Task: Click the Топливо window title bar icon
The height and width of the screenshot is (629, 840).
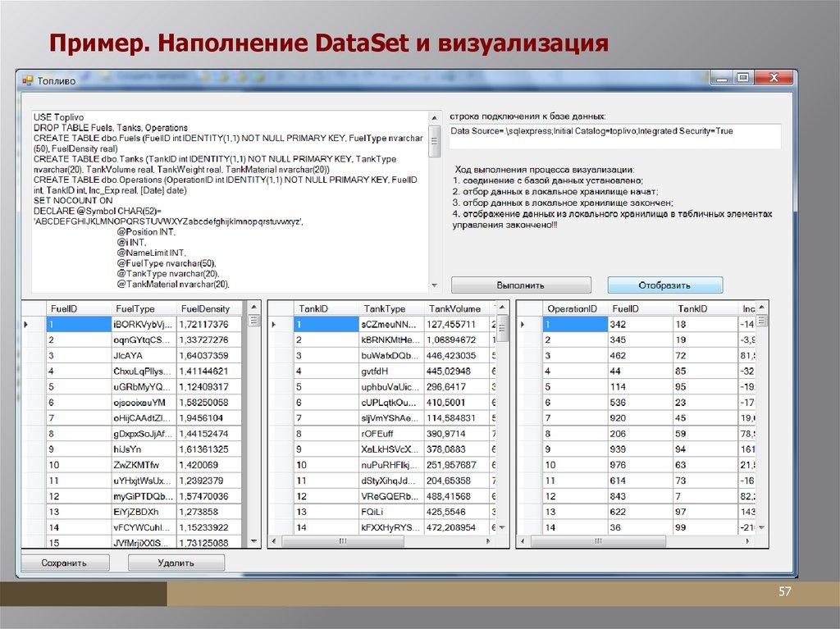Action: [x=27, y=81]
